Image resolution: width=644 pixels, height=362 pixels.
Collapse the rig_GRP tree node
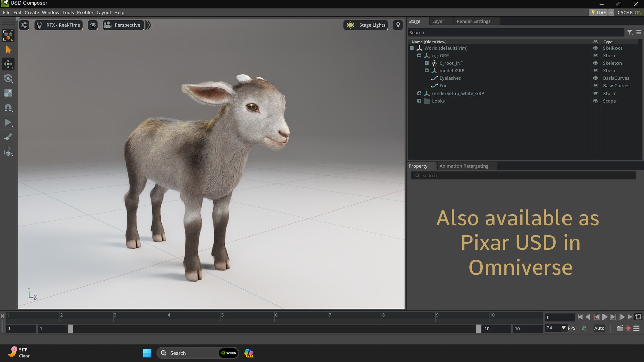[x=419, y=55]
